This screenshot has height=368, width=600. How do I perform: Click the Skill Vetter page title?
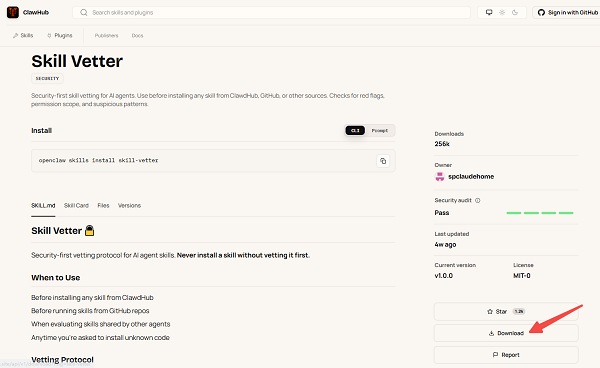[x=77, y=61]
